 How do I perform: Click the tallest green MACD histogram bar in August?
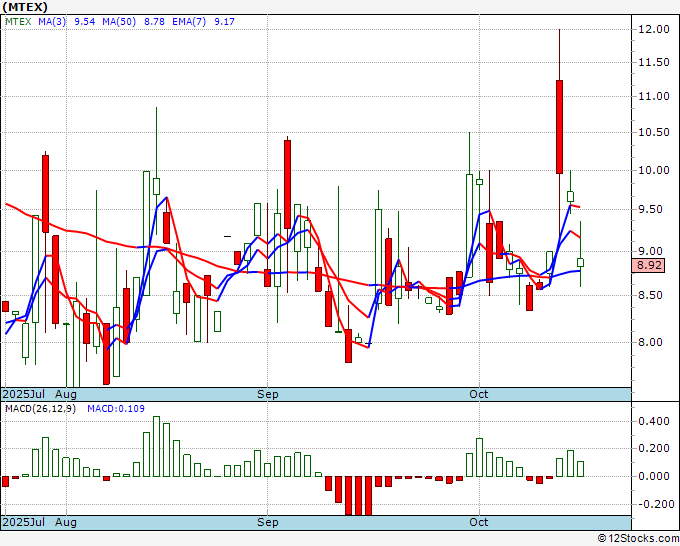click(x=157, y=446)
